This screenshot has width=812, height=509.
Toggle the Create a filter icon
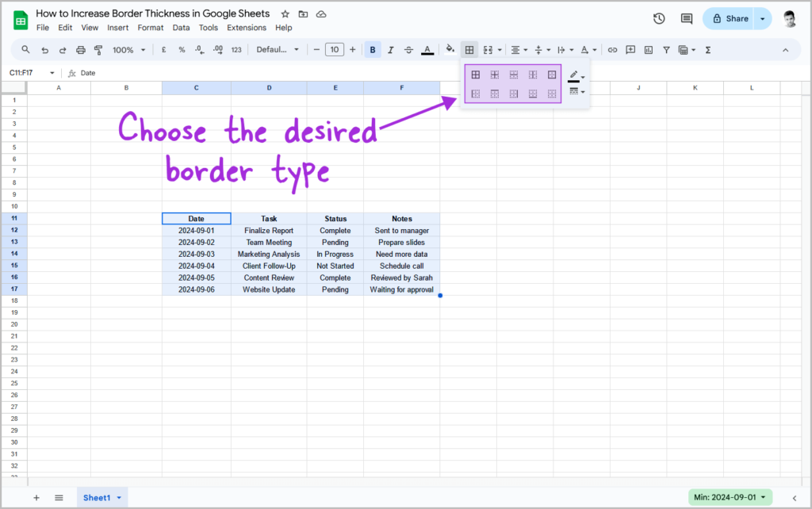click(x=666, y=50)
